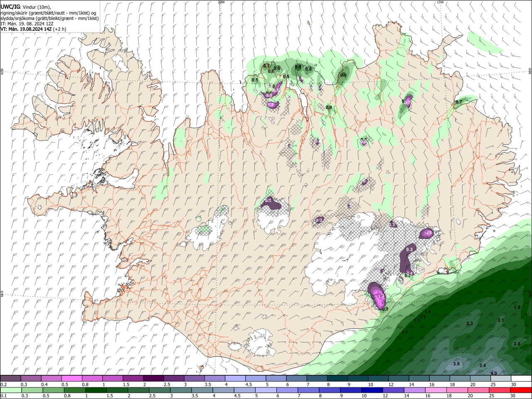This screenshot has height=399, width=532.
Task: Pick the upper legend lavender swatch labeled 4
Action: pyautogui.click(x=235, y=378)
